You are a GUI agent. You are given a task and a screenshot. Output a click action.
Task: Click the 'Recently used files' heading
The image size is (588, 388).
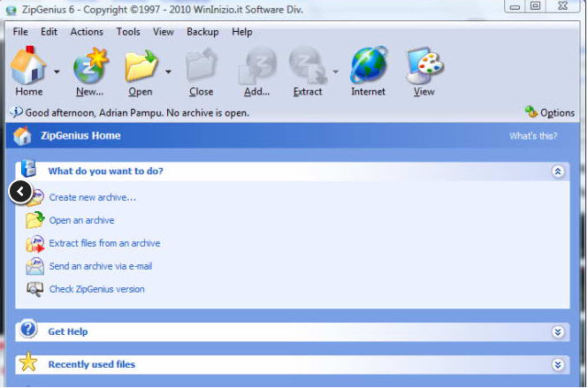(91, 364)
